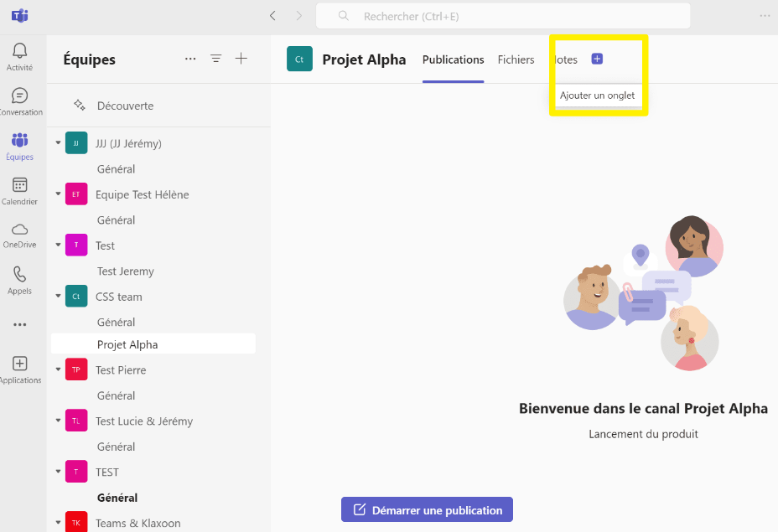Collapse the CSS team channel list
The height and width of the screenshot is (532, 778).
(x=58, y=297)
